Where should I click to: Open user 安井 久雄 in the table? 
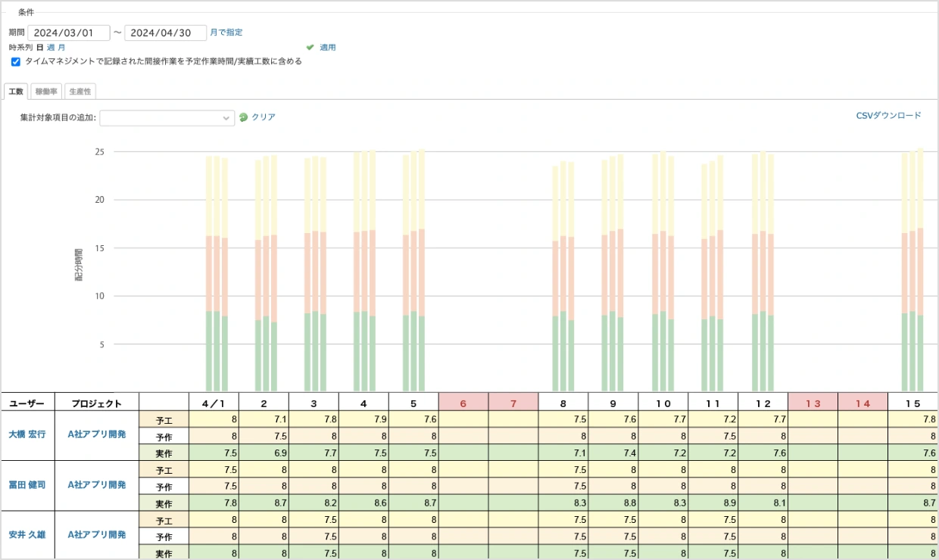click(27, 534)
